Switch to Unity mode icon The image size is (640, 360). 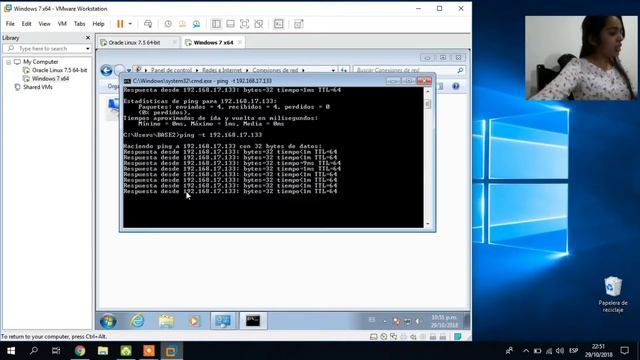[259, 24]
